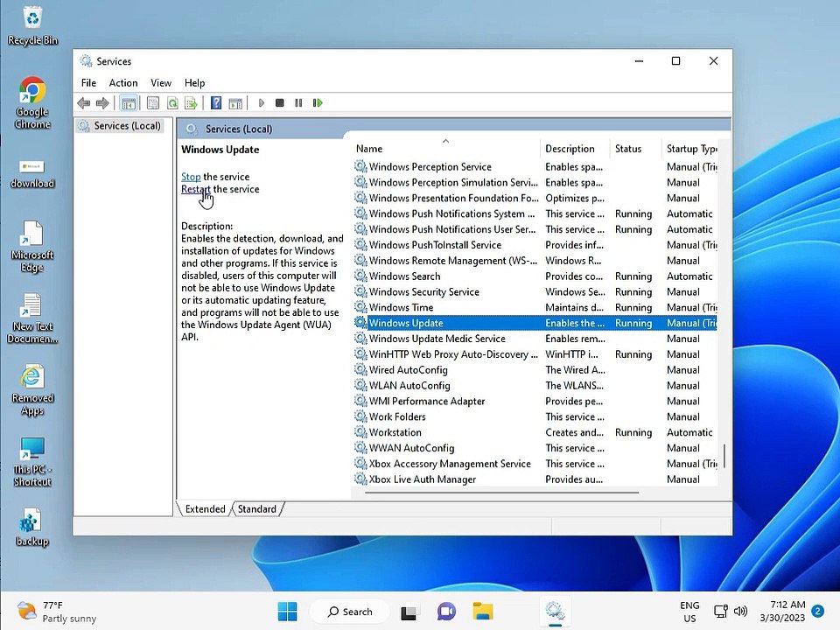Image resolution: width=840 pixels, height=630 pixels.
Task: Toggle the Show/Hide Action Pane toolbar icon
Action: tap(235, 103)
